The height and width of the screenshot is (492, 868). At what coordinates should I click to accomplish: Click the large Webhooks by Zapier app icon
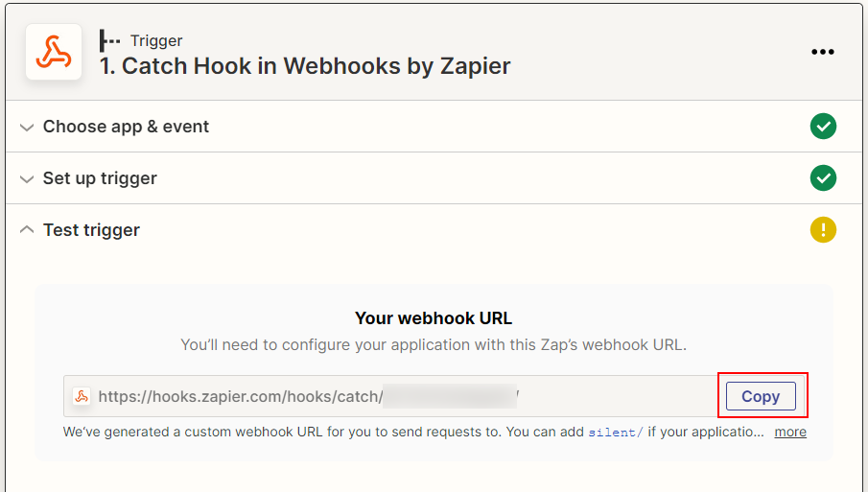click(54, 53)
